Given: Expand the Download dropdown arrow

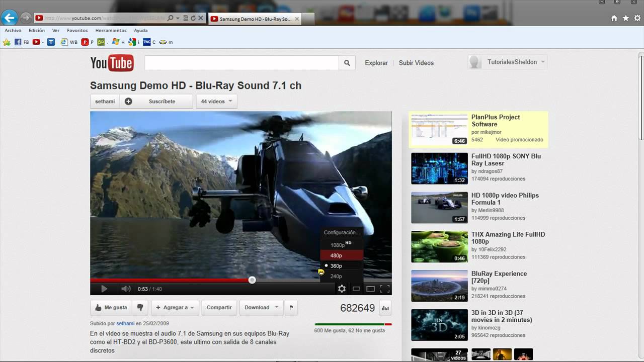Looking at the screenshot, I should point(276,307).
